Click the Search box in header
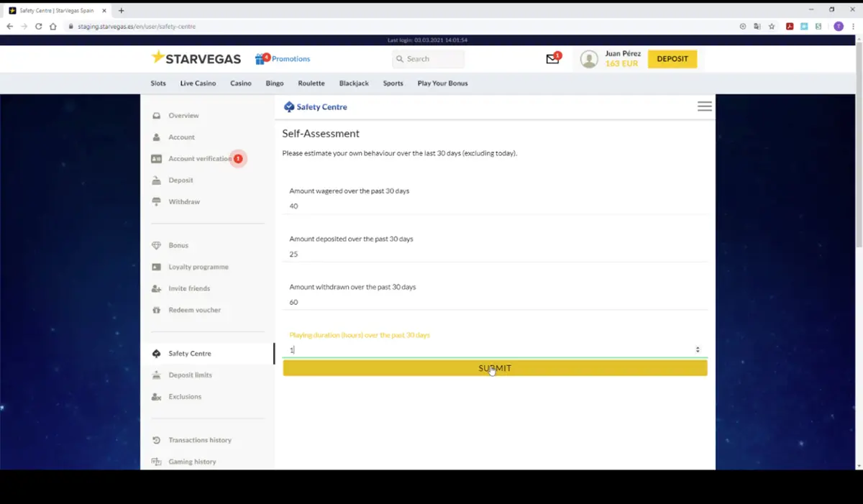Screen dimensions: 863x504 click(x=428, y=59)
